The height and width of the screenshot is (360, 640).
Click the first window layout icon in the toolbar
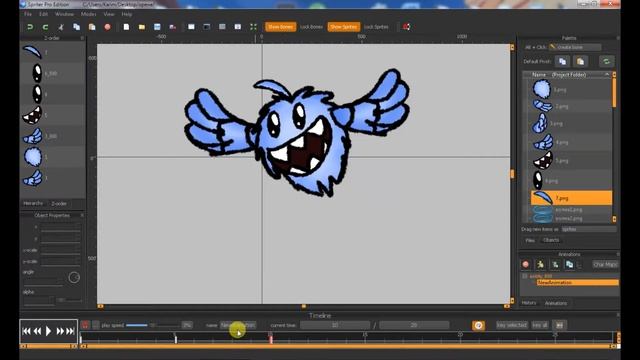coord(191,27)
